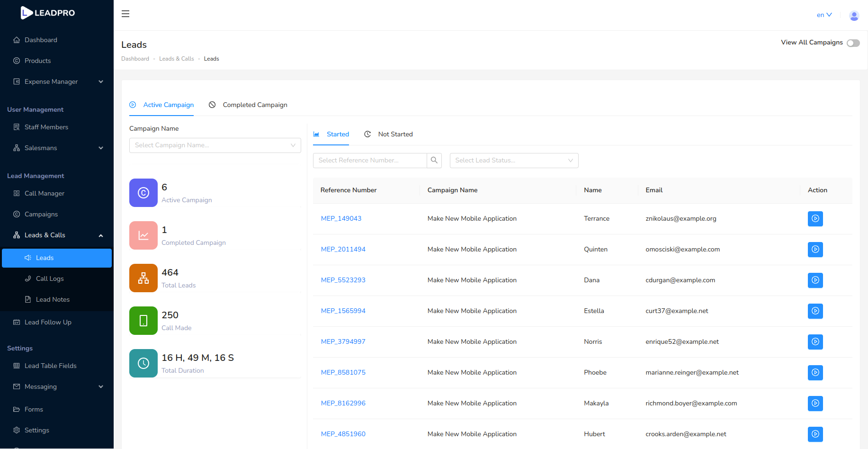This screenshot has width=868, height=449.
Task: Open the en language selector
Action: click(824, 15)
